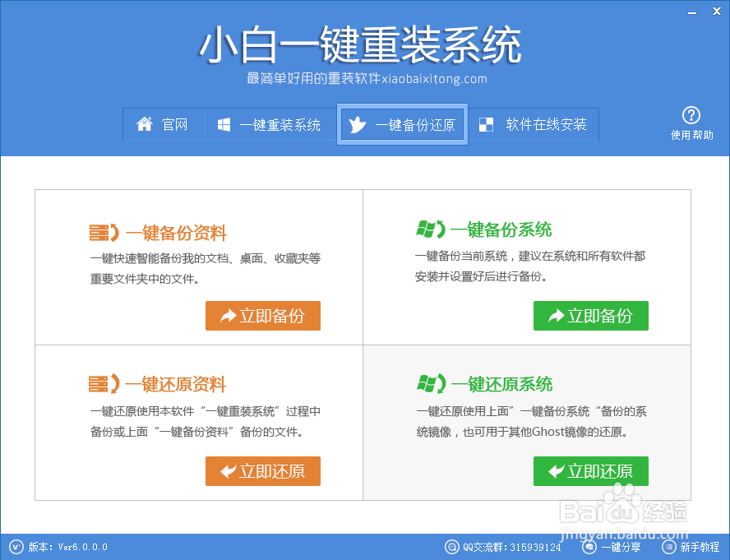
Task: Open the 软件在线安装 tab
Action: [x=533, y=124]
